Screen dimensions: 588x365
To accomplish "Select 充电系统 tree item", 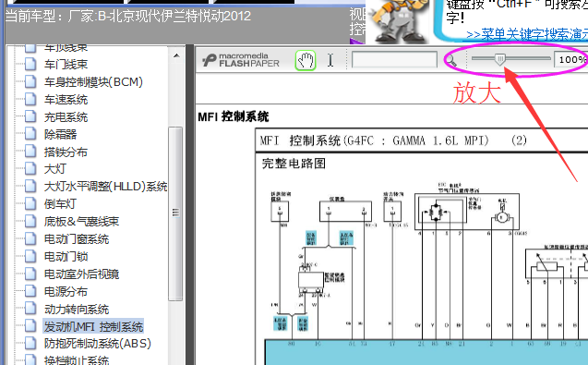I will click(x=66, y=117).
